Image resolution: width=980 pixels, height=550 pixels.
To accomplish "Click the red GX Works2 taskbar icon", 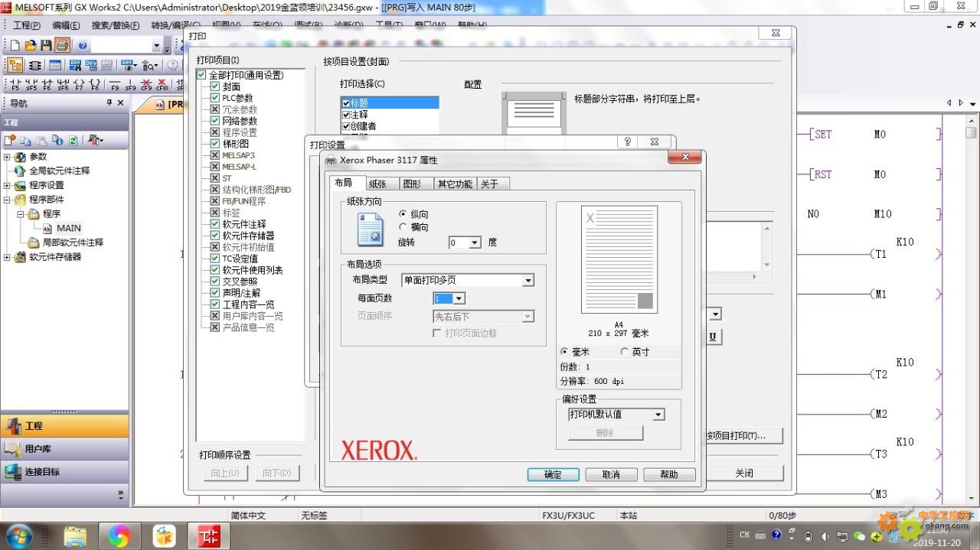I will (x=209, y=535).
